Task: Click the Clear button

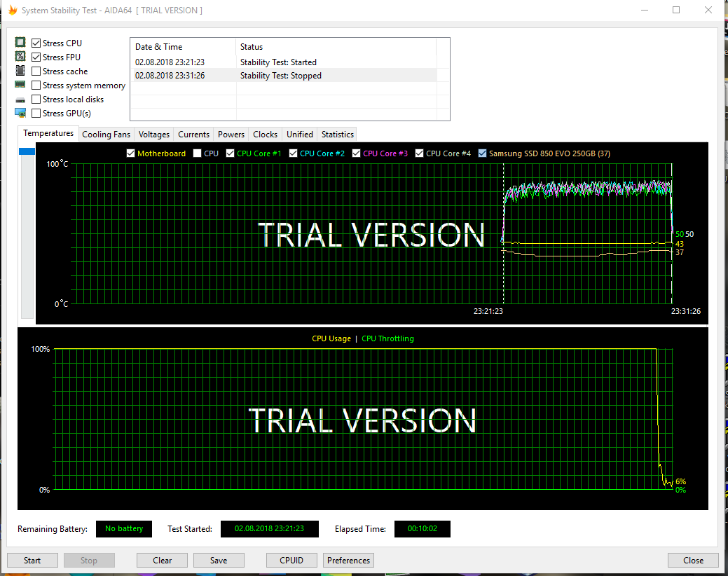Action: [x=162, y=560]
